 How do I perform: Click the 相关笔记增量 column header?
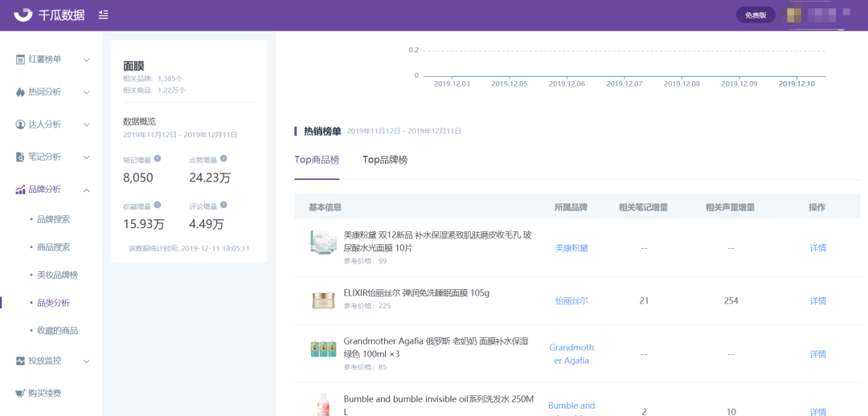[x=643, y=207]
